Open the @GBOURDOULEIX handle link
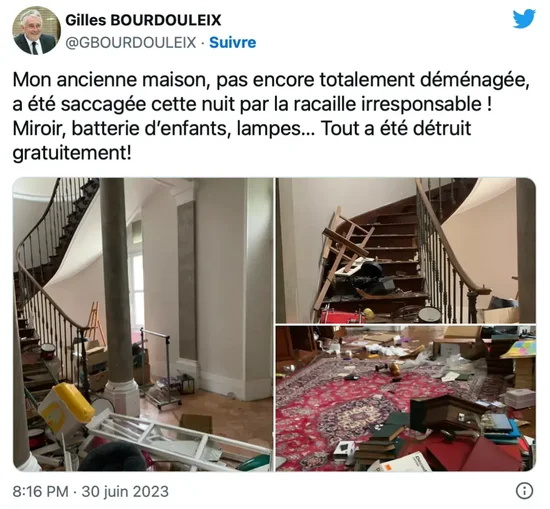This screenshot has height=509, width=550. point(131,42)
